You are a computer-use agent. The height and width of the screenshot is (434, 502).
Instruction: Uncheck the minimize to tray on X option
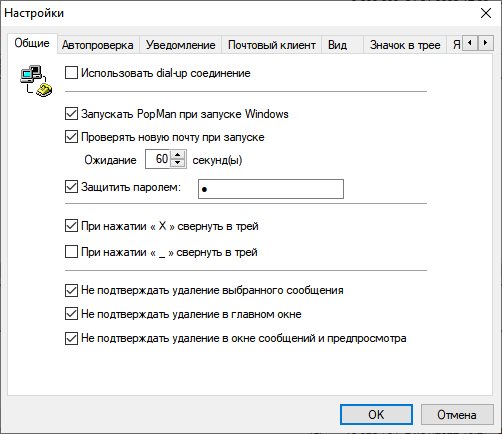[71, 226]
